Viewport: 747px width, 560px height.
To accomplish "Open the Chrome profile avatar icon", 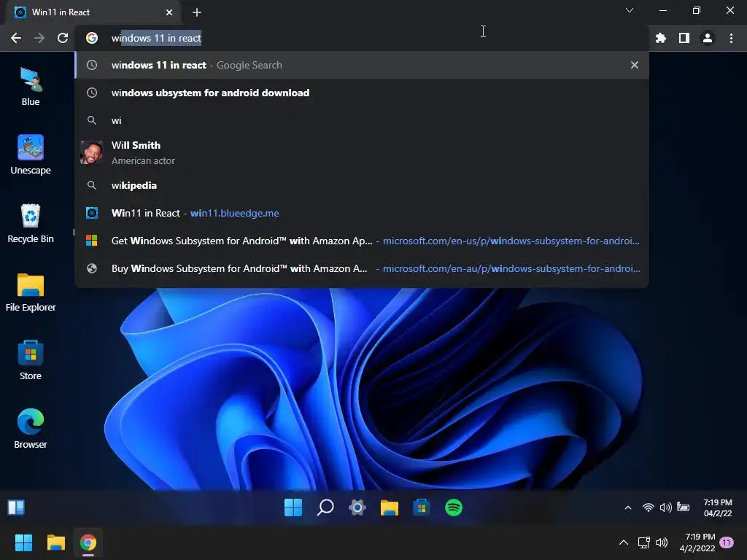I will 708,38.
